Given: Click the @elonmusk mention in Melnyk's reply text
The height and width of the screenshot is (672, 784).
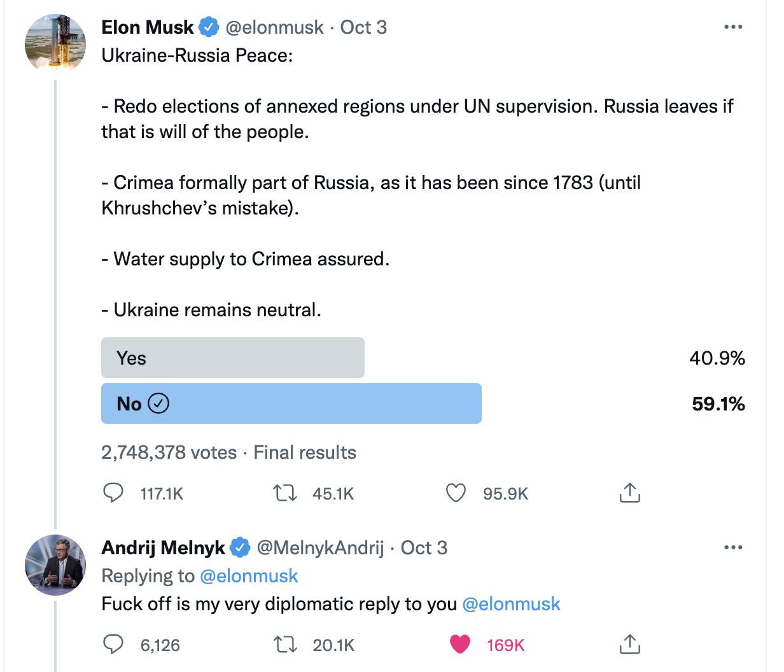Looking at the screenshot, I should point(511,604).
